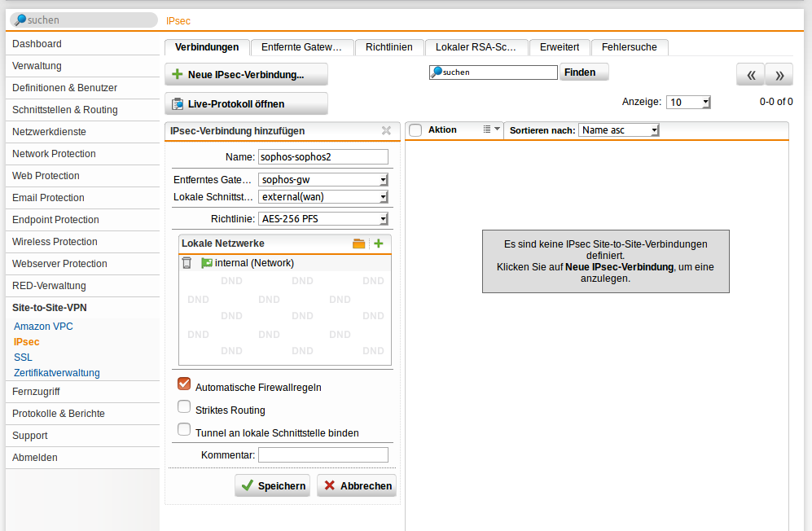The height and width of the screenshot is (531, 812).
Task: Close the IPsec-Verbindung hinzufügen dialog via X
Action: pos(386,130)
